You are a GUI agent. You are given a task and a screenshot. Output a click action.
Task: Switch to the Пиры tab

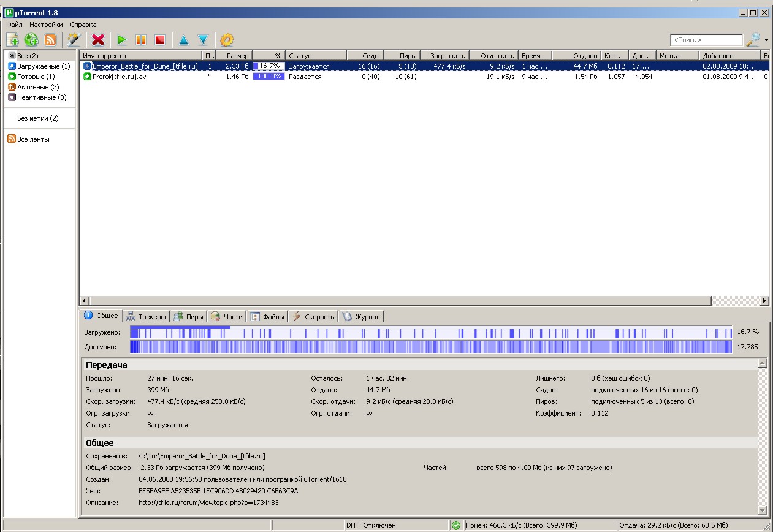click(x=188, y=317)
